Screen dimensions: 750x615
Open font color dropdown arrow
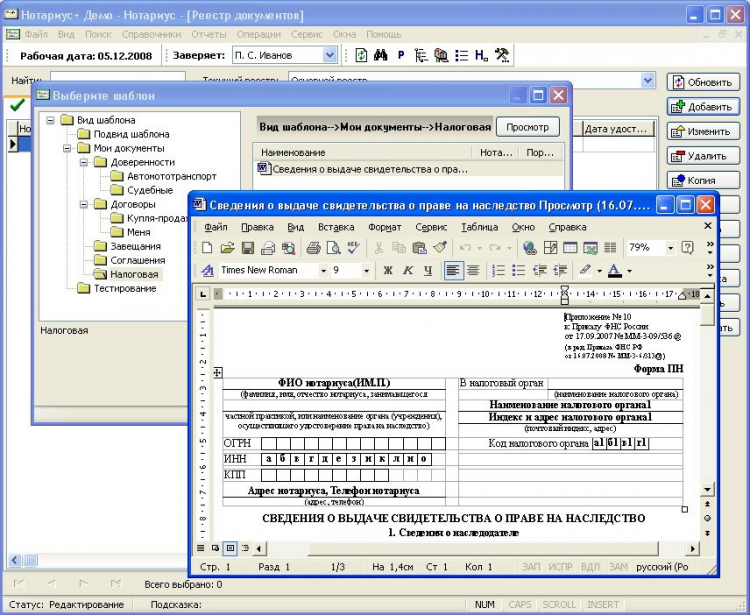(x=629, y=271)
